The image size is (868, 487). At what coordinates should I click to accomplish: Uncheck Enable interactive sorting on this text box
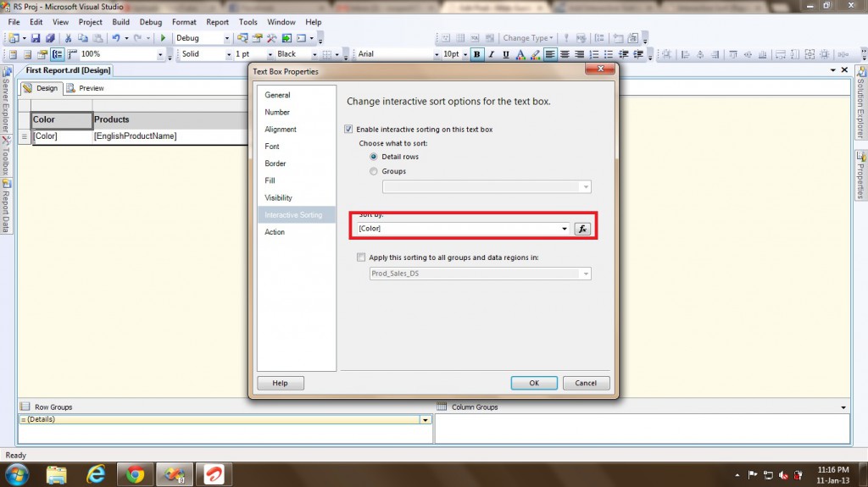click(348, 130)
